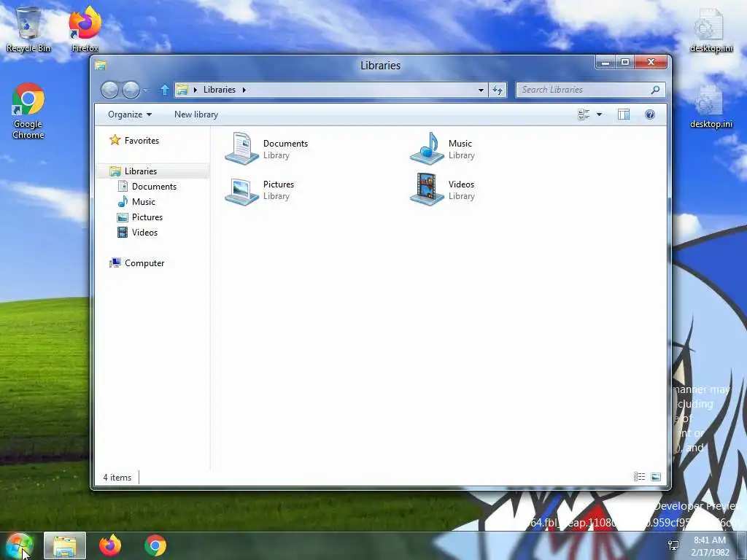This screenshot has width=747, height=560.
Task: Click the Documents library name
Action: (285, 144)
